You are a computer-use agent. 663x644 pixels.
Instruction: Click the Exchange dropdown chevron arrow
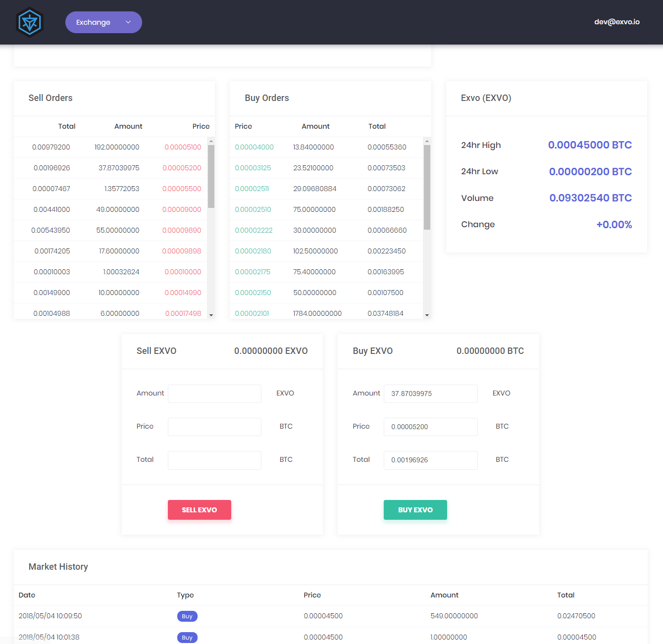coord(128,22)
